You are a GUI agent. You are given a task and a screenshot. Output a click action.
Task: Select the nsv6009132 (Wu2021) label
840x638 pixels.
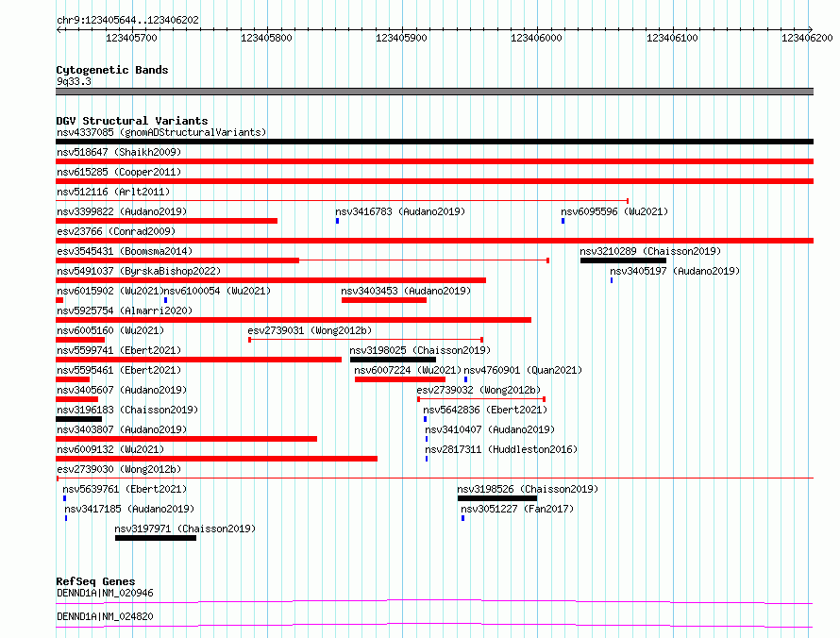click(110, 449)
